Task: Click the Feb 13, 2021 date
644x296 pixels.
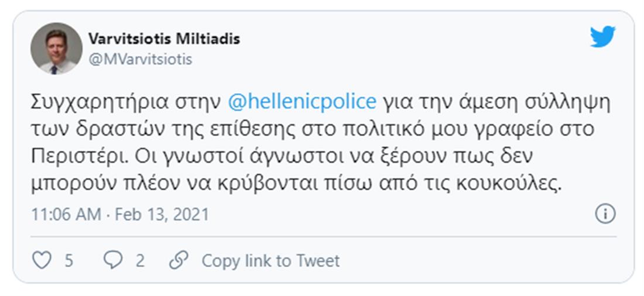Action: click(162, 214)
